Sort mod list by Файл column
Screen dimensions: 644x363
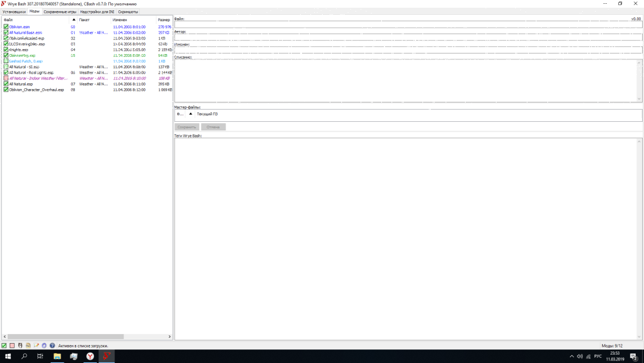pyautogui.click(x=36, y=20)
